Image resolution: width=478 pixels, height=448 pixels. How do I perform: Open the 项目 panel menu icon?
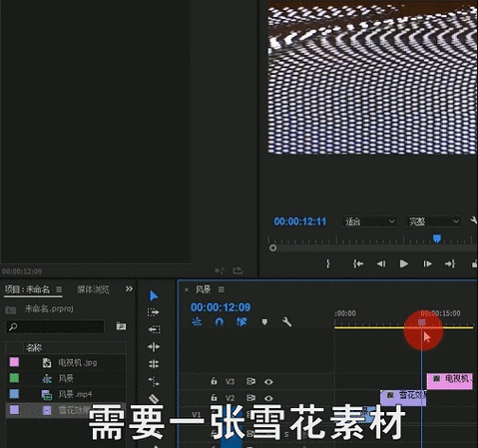tap(59, 289)
